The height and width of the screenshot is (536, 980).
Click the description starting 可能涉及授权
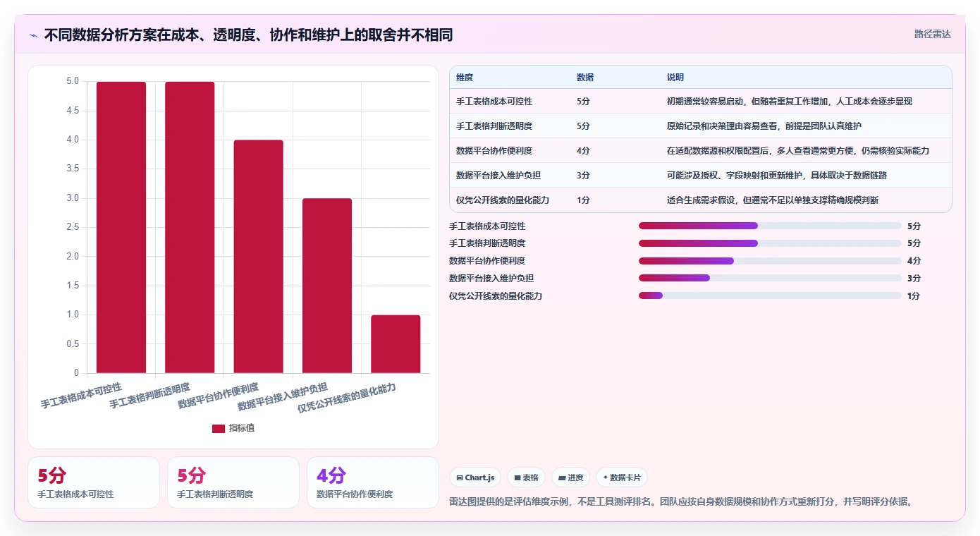(777, 176)
